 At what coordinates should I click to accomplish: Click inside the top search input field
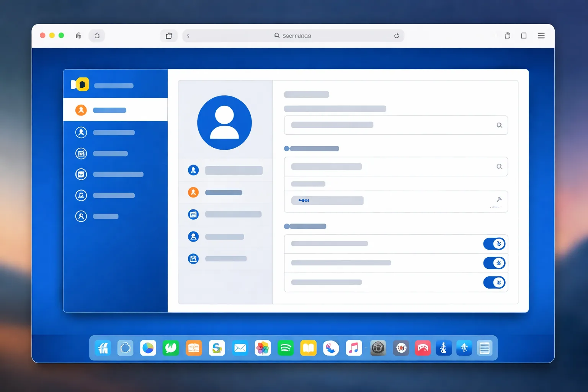click(x=396, y=125)
